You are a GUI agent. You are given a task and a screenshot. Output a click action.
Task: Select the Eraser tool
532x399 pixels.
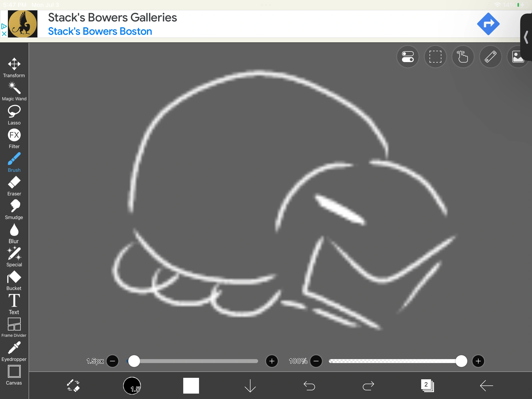(14, 186)
